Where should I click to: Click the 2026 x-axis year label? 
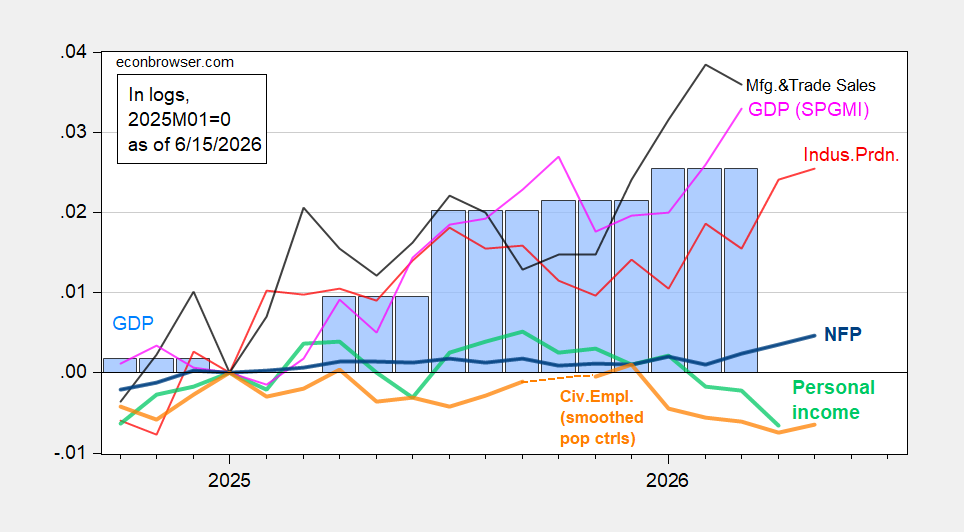click(667, 480)
